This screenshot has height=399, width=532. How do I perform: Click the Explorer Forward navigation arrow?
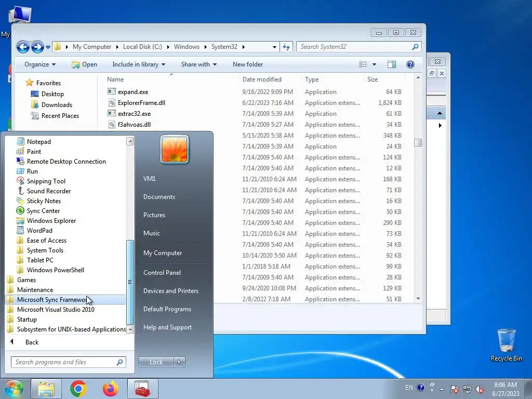tap(37, 47)
